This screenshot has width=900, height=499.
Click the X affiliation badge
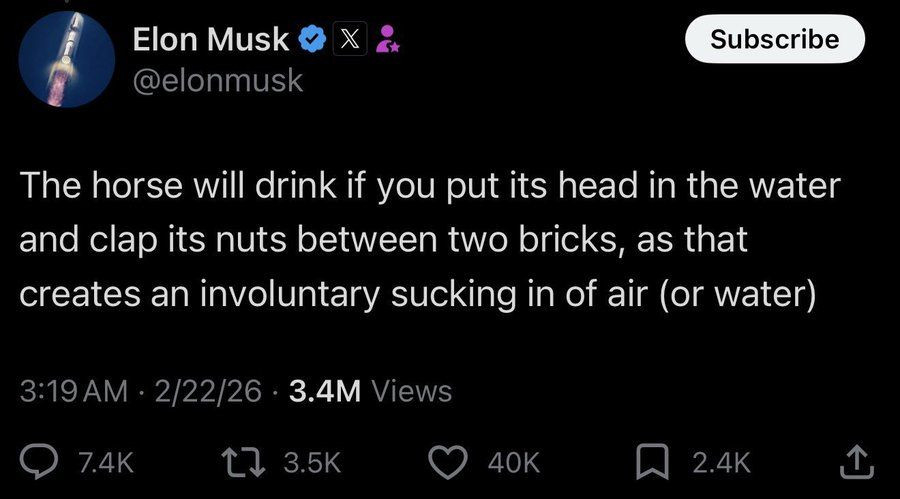coord(349,40)
